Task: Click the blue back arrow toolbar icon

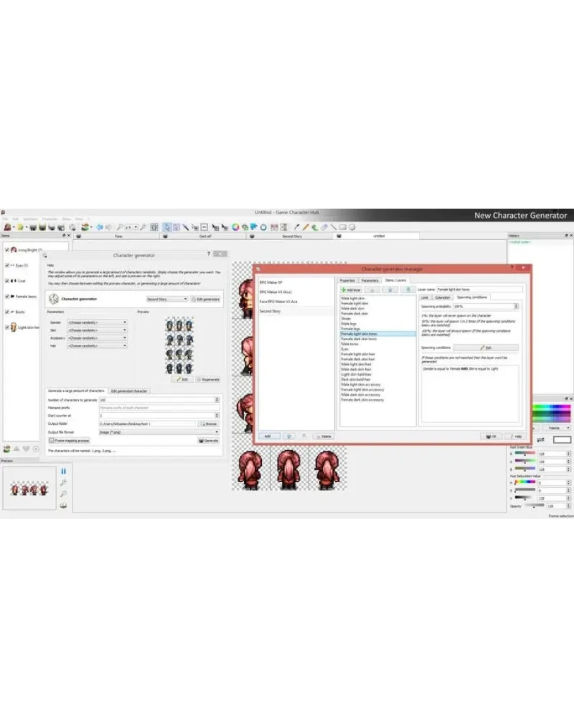Action: pos(99,227)
